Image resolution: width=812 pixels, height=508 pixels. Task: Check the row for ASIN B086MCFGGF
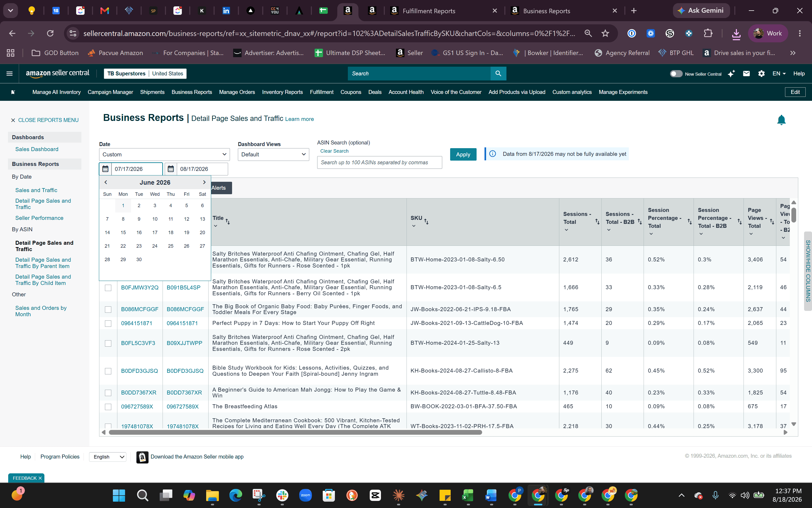108,310
